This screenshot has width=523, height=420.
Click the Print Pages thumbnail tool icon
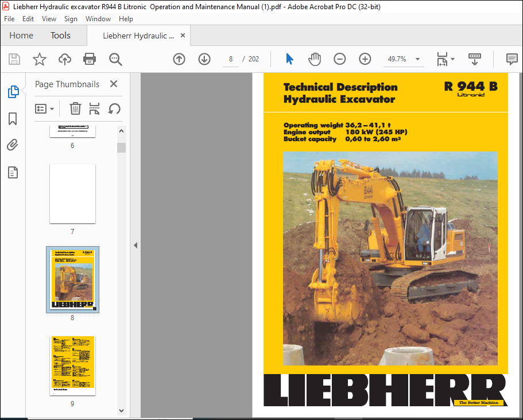pyautogui.click(x=94, y=108)
